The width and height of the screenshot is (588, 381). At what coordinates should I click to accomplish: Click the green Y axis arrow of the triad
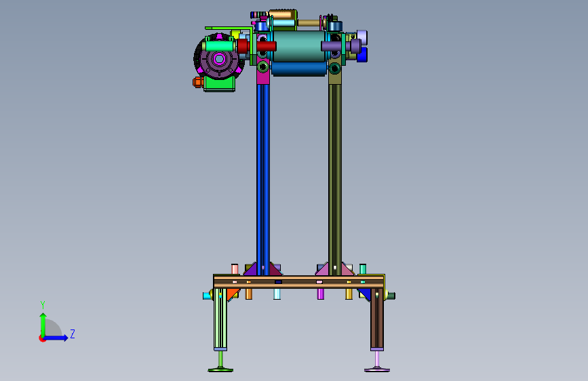pos(43,324)
